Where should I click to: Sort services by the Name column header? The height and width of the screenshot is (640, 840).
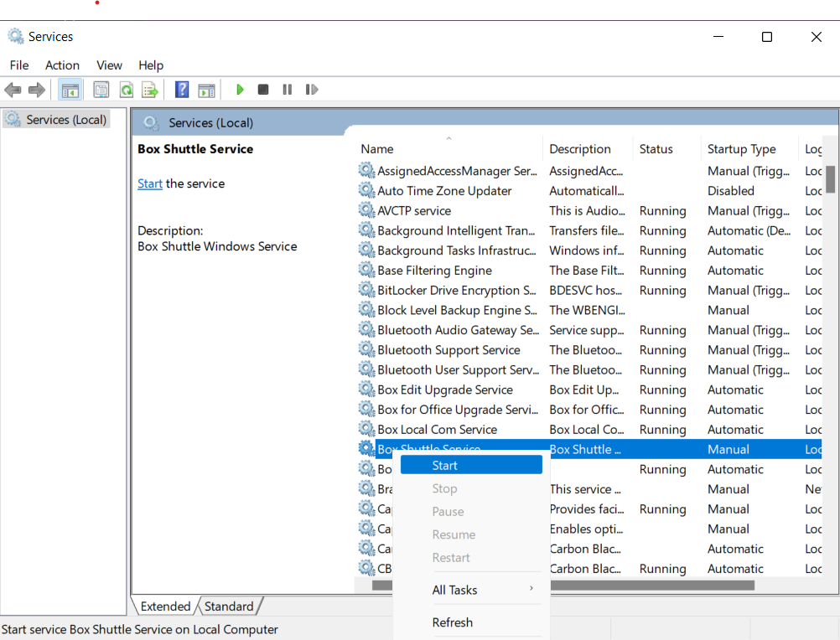pos(377,149)
